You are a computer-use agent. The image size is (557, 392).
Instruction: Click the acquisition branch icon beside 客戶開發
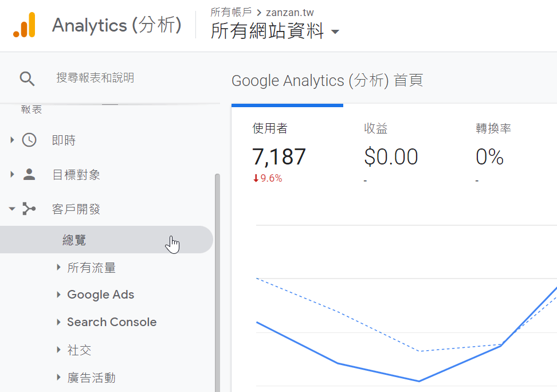point(29,209)
